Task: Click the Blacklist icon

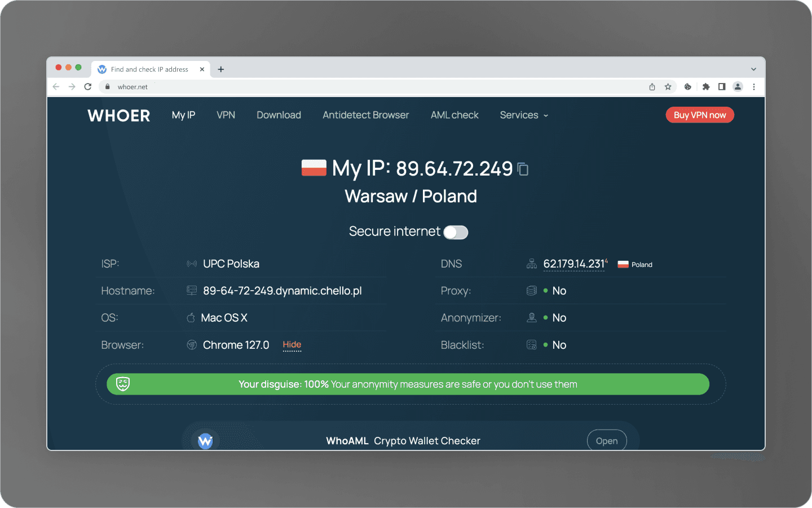Action: (532, 345)
